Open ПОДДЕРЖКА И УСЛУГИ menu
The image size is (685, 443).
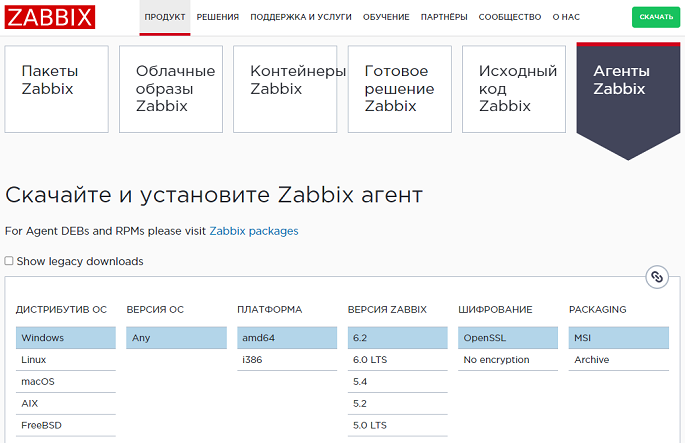pyautogui.click(x=301, y=17)
